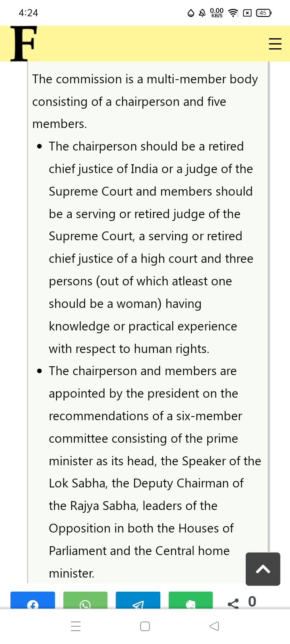Tap the network speed KB/S indicator
The image size is (290, 644).
(217, 13)
